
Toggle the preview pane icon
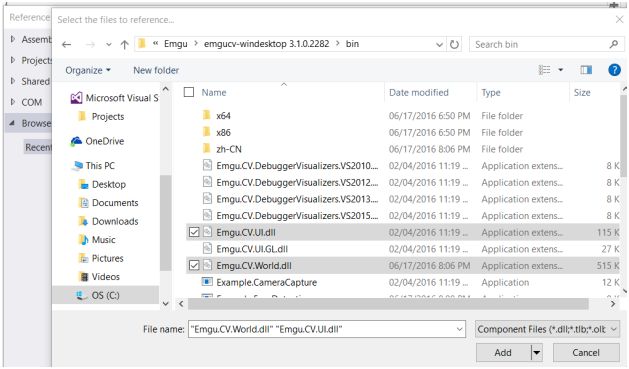click(586, 70)
